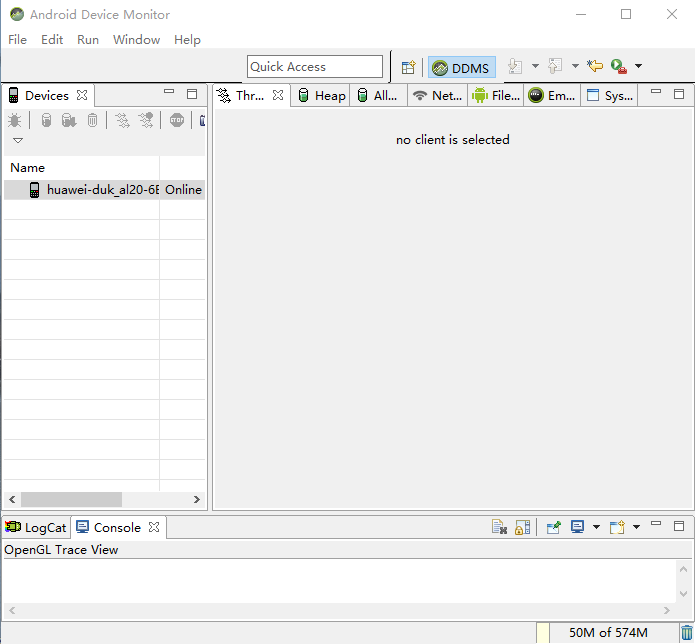Click the Devices scrollbar right arrow
695x644 pixels.
tap(197, 500)
